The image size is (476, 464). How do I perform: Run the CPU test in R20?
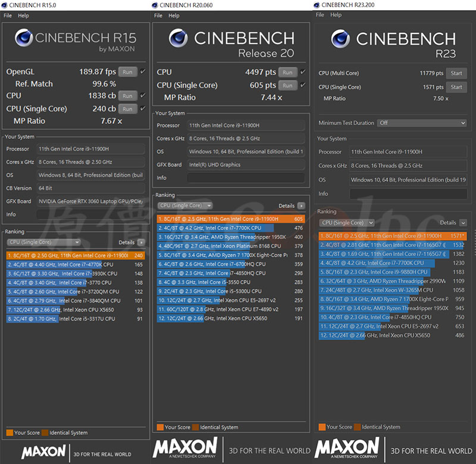tap(287, 72)
